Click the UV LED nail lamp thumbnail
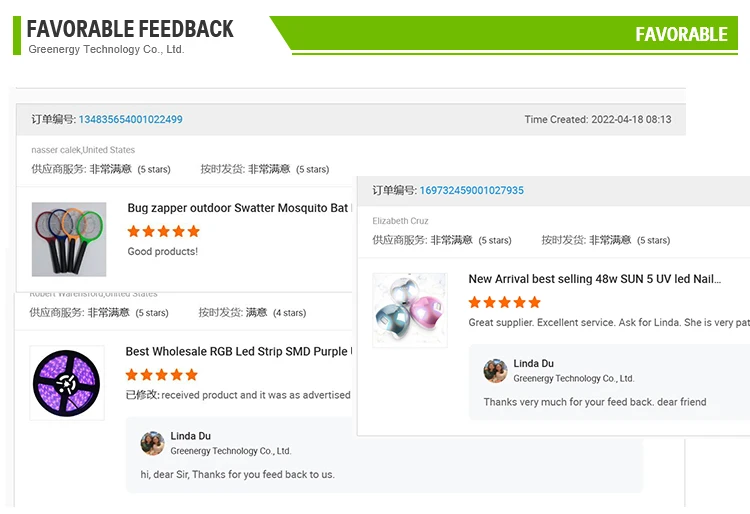750x514 pixels. pyautogui.click(x=409, y=310)
